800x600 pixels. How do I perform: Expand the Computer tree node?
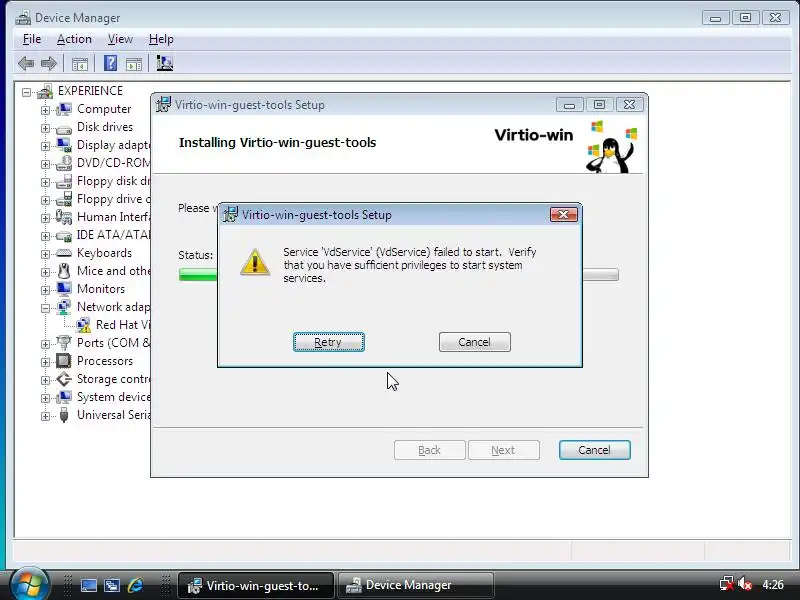click(x=45, y=110)
